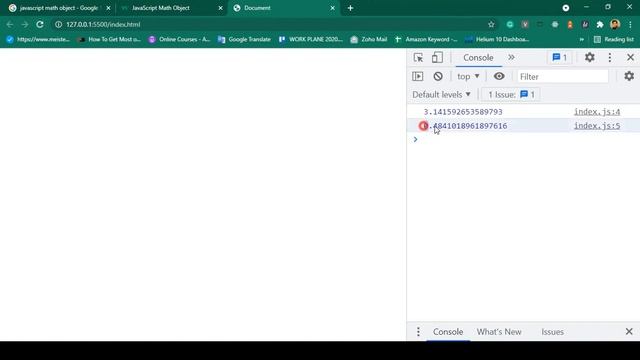Toggle the device toolbar icon
The image size is (640, 360).
pyautogui.click(x=437, y=58)
